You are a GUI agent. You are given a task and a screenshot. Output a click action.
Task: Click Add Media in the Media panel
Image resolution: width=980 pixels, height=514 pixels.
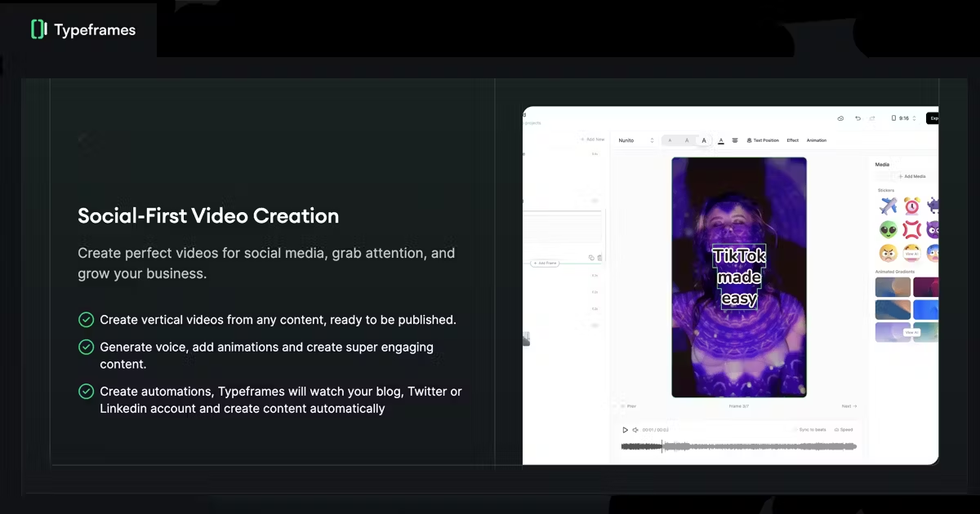click(912, 175)
